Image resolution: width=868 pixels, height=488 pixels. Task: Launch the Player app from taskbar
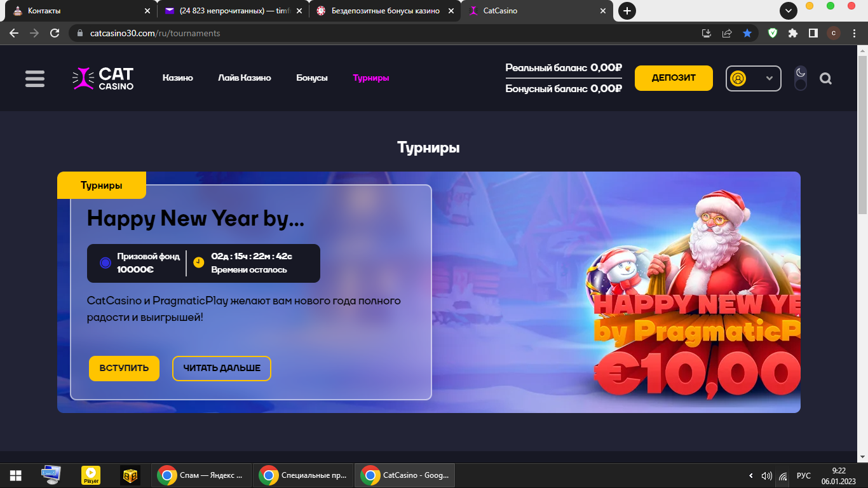coord(91,475)
